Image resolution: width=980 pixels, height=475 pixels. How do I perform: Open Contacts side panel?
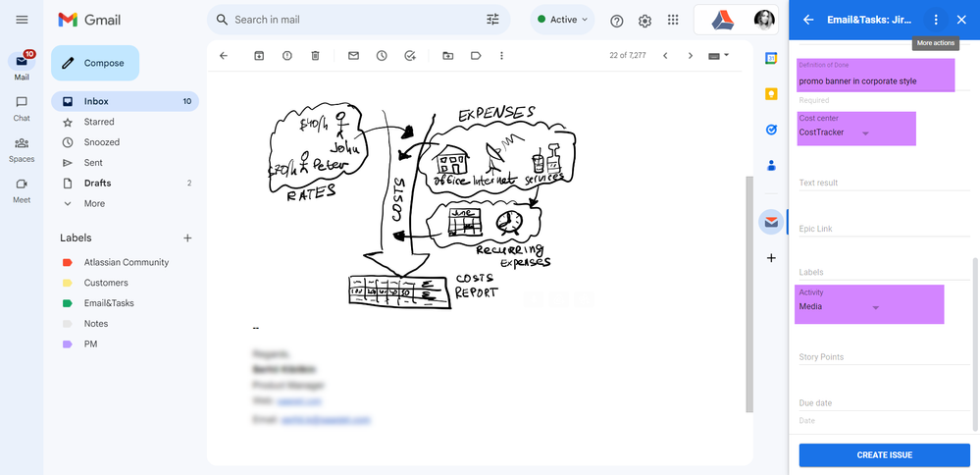pos(771,166)
